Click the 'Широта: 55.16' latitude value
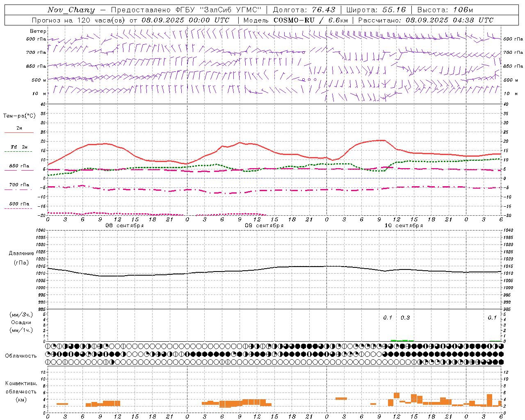The width and height of the screenshot is (525, 420). pos(376,10)
